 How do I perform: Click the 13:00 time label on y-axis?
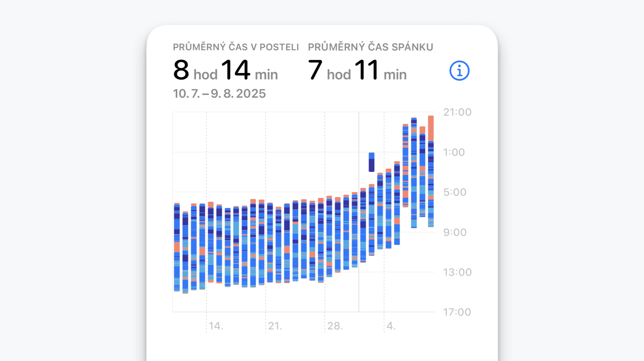click(457, 272)
